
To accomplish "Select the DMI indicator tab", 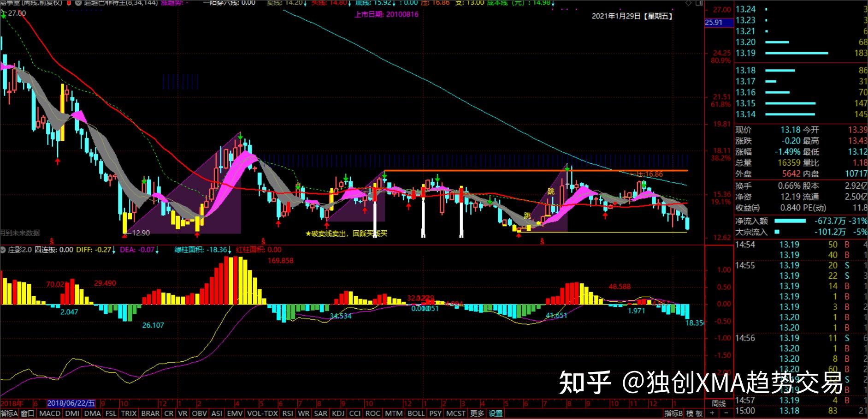I will pyautogui.click(x=72, y=413).
